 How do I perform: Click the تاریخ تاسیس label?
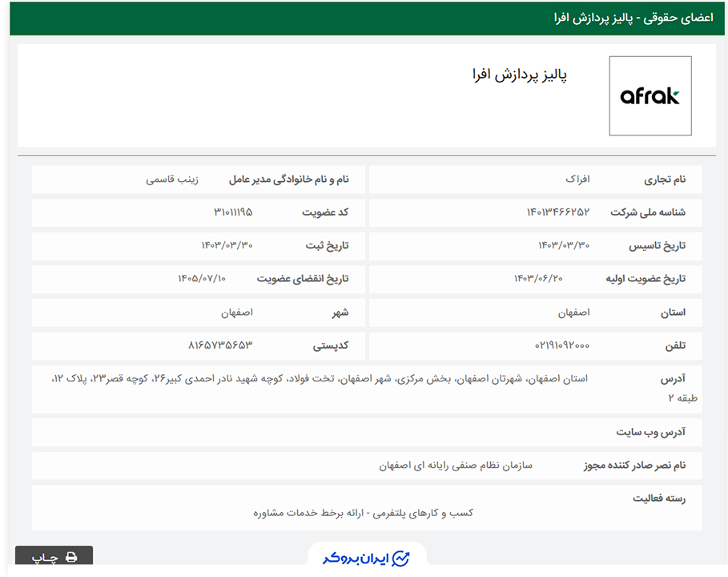click(x=657, y=246)
